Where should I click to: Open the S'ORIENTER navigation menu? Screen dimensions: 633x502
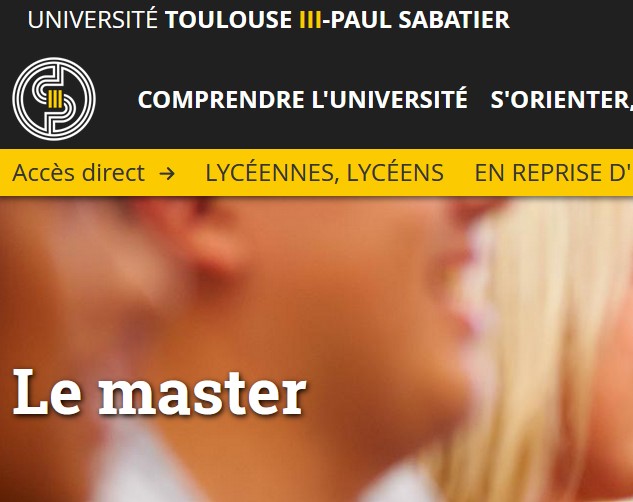561,99
